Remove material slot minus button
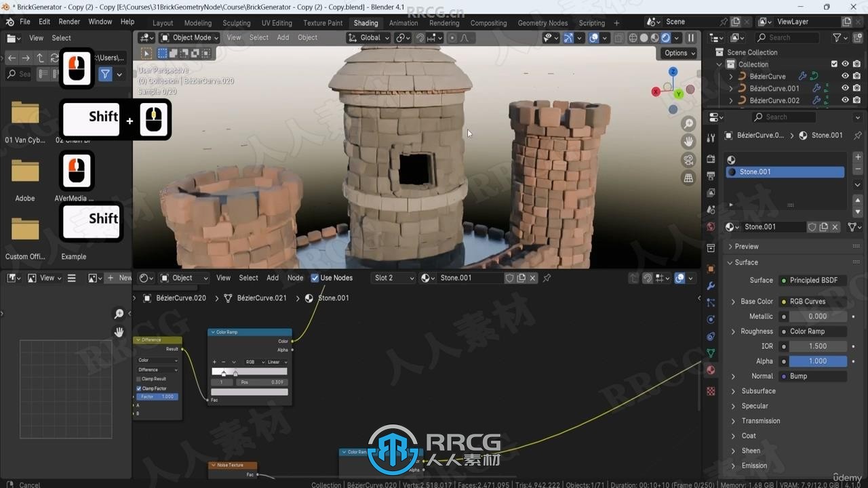Image resolution: width=868 pixels, height=488 pixels. (858, 169)
